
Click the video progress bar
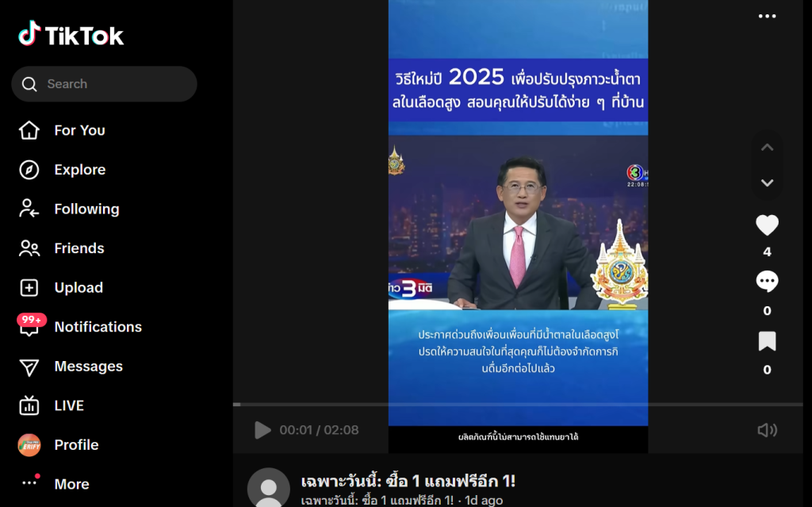tap(518, 405)
